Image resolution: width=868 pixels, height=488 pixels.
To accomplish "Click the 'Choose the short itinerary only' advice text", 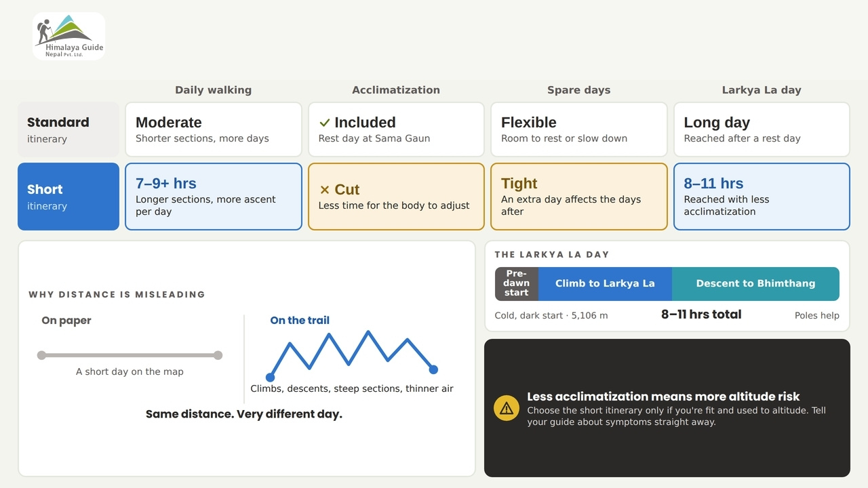I will tap(676, 416).
